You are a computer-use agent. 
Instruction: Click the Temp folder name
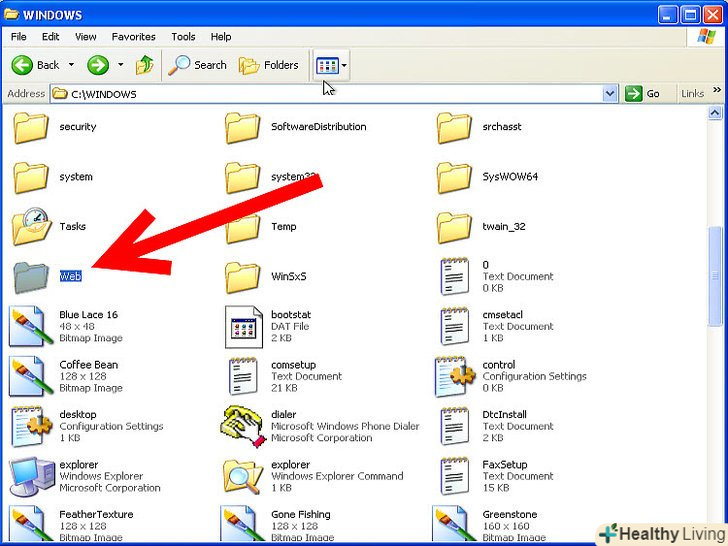click(x=284, y=227)
